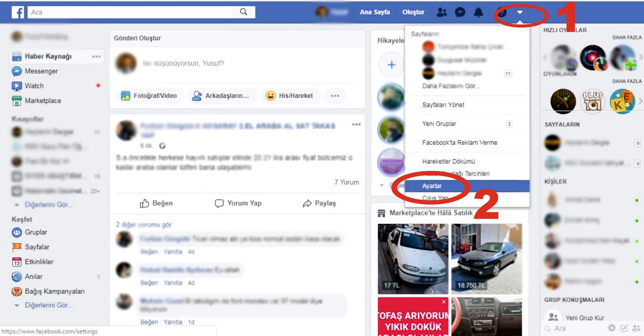Open the 18.750 TL car listing

(x=487, y=259)
